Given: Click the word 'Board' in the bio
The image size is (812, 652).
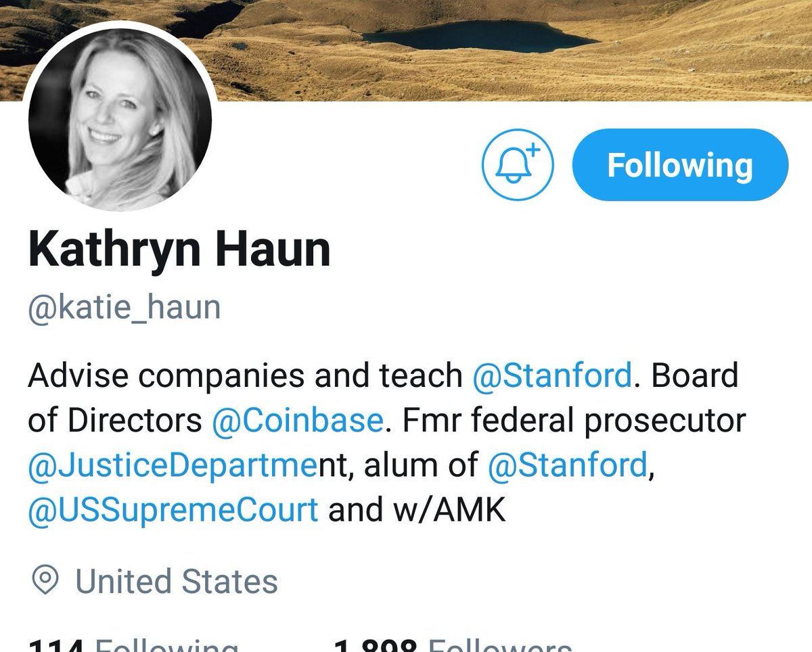Looking at the screenshot, I should (695, 375).
